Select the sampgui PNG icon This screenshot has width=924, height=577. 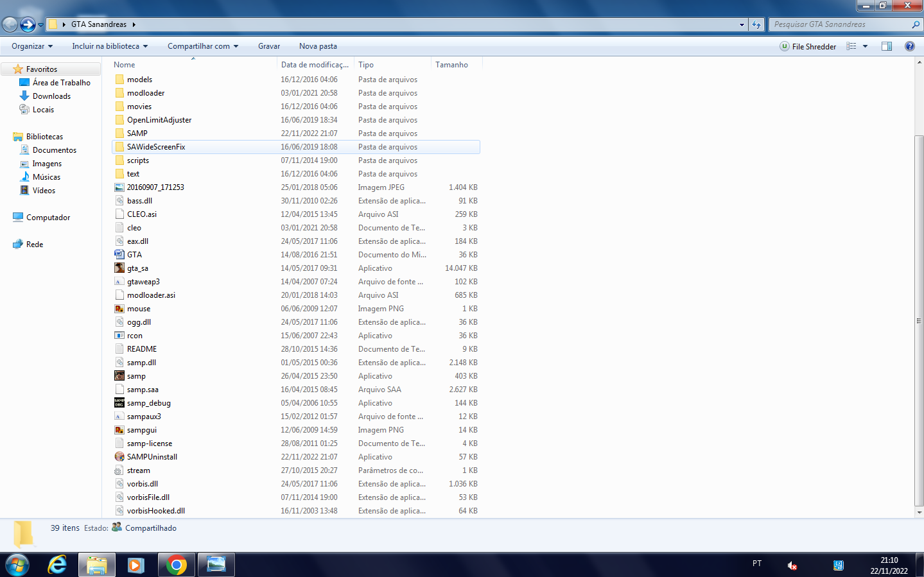119,430
